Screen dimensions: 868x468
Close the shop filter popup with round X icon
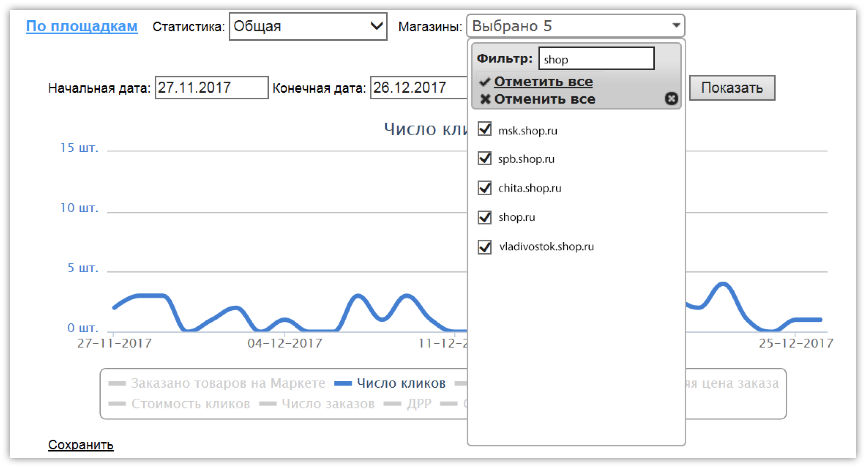[671, 99]
